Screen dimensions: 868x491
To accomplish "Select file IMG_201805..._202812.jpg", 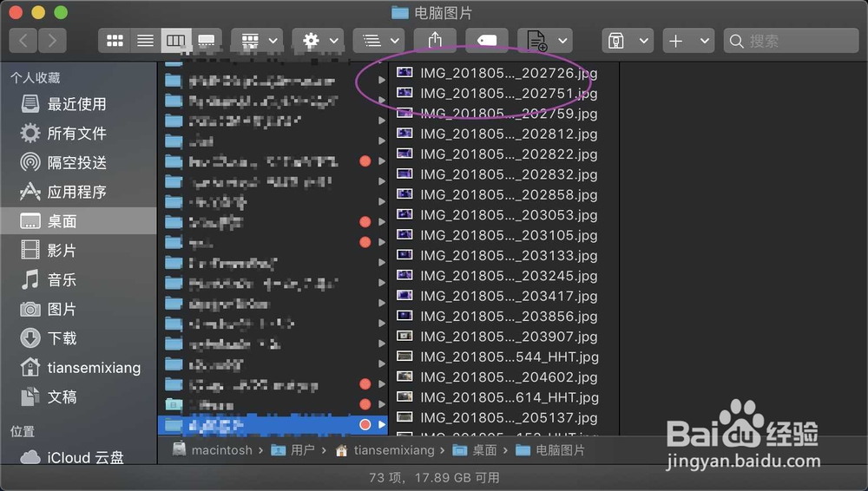I will pyautogui.click(x=503, y=134).
